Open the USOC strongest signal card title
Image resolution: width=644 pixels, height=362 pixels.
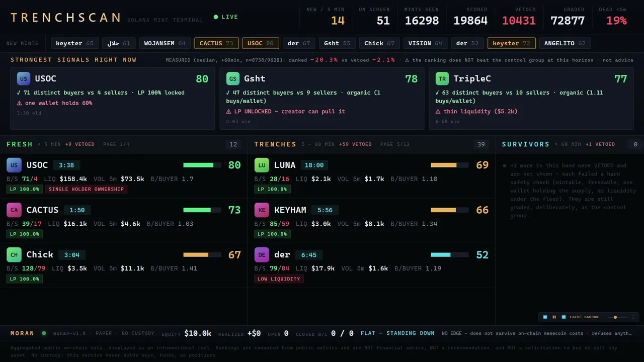45,78
